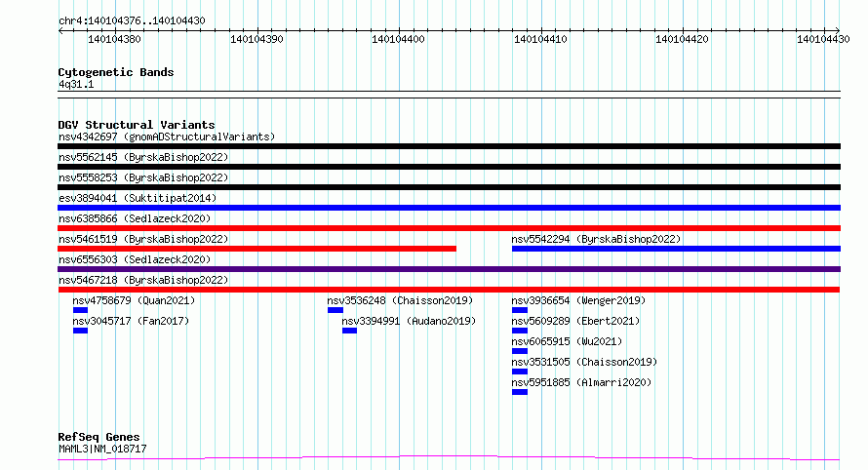Click the black bar under nsv5558253
868x470 pixels.
tap(449, 187)
